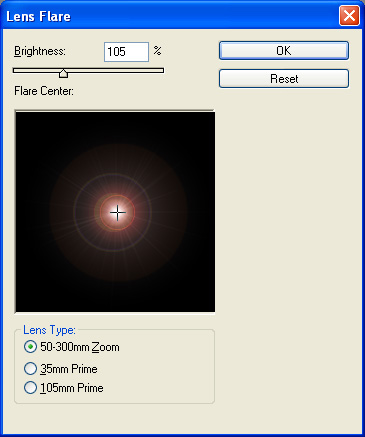365x437 pixels.
Task: Click the Lens Flare title bar text
Action: tap(38, 16)
